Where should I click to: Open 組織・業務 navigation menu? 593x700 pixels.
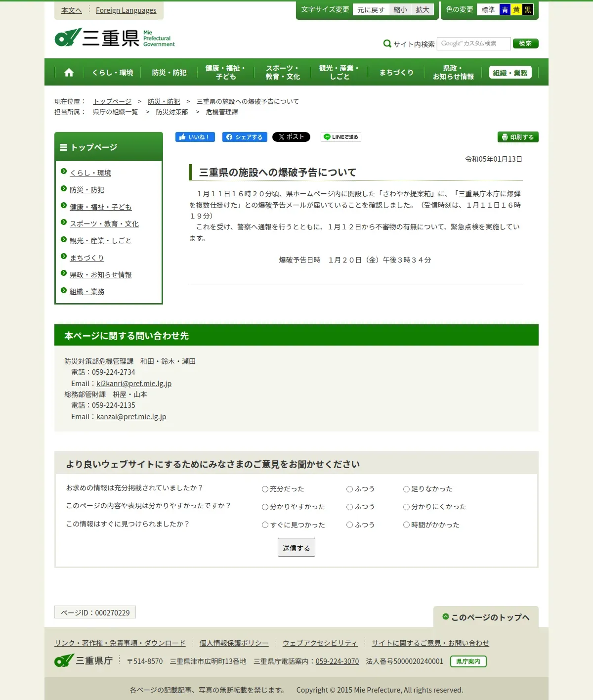[510, 72]
